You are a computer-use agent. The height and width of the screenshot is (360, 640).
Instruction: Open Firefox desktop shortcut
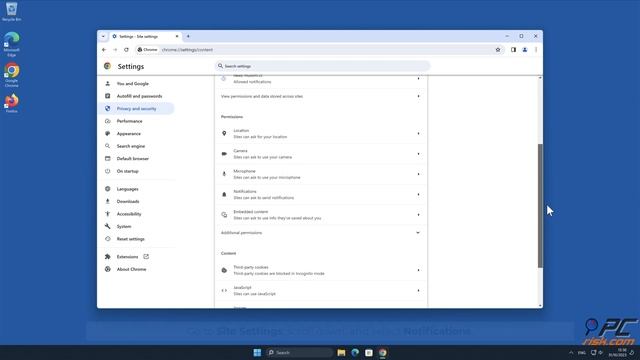tap(11, 104)
